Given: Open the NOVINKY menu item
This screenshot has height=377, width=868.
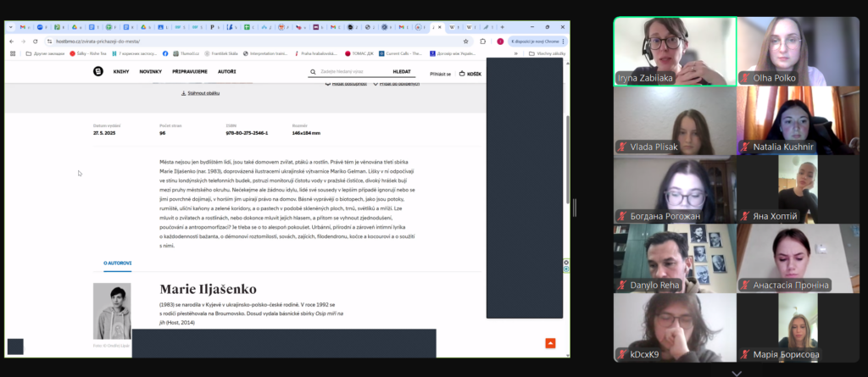Looking at the screenshot, I should pyautogui.click(x=151, y=71).
